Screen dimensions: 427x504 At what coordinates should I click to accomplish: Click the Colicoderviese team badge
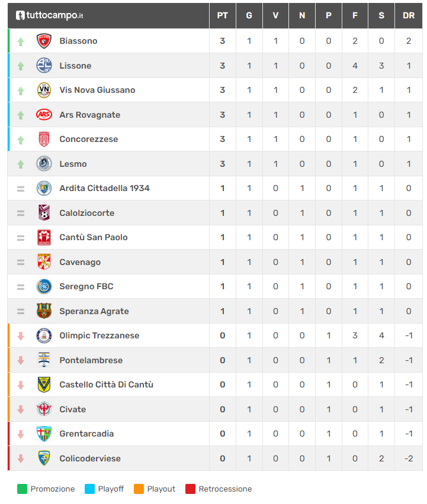(44, 458)
